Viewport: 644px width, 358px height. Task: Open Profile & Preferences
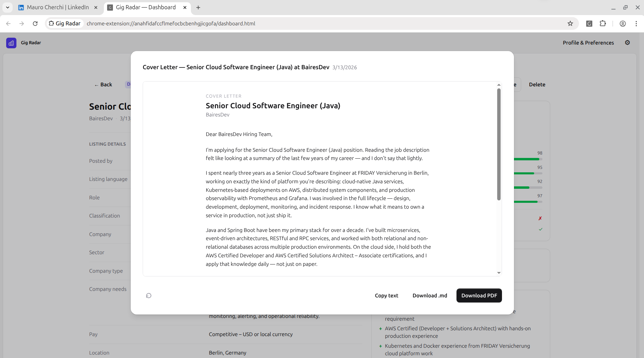click(x=588, y=43)
